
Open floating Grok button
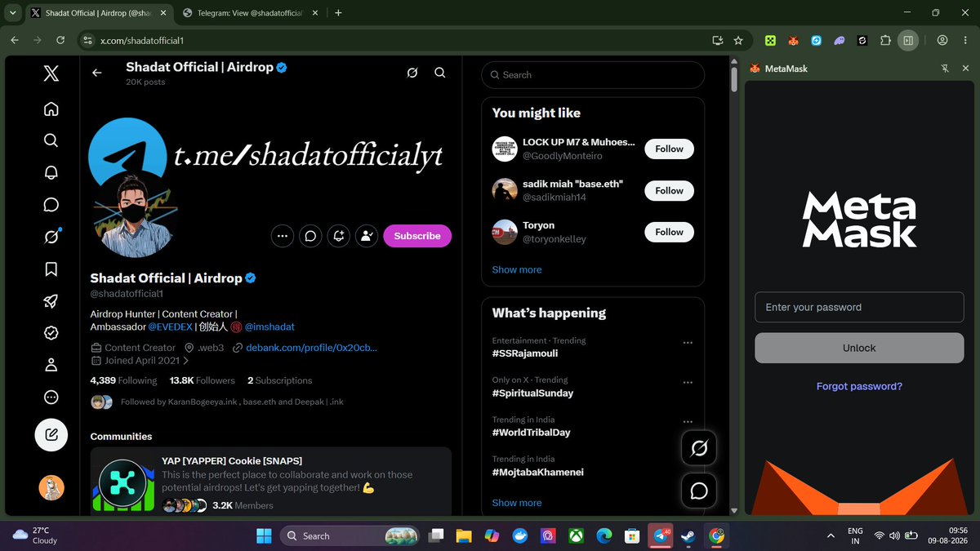click(x=699, y=448)
